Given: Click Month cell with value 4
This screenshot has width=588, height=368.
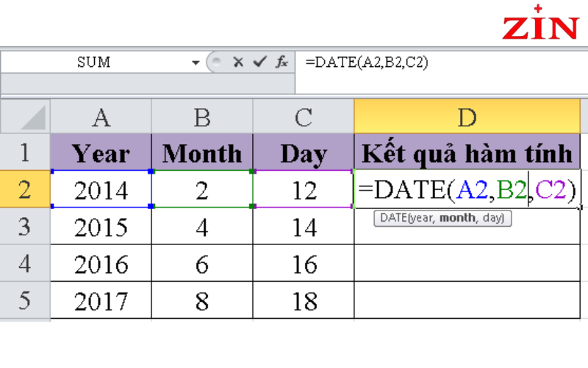Looking at the screenshot, I should 202,226.
